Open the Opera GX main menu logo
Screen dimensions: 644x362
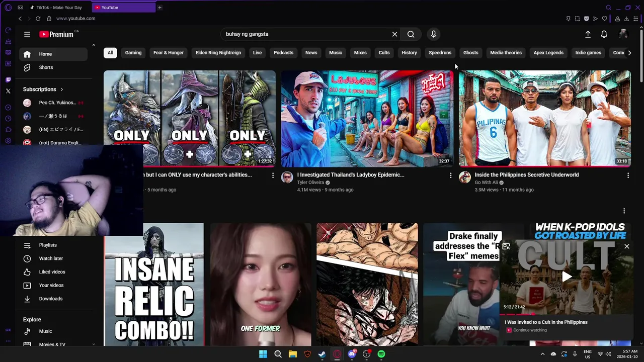8,8
